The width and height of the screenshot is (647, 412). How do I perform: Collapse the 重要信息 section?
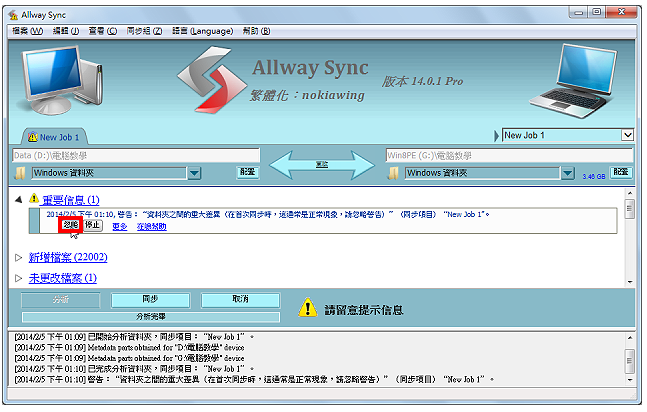click(19, 200)
